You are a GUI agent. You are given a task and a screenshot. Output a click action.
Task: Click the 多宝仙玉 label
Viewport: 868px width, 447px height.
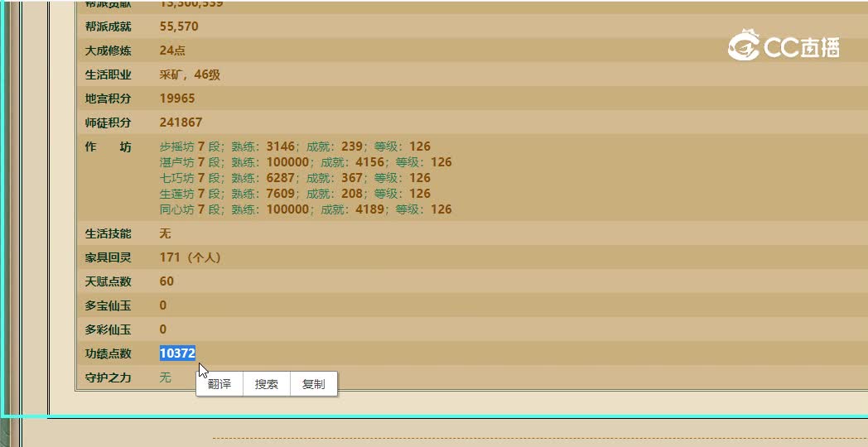[x=108, y=305]
